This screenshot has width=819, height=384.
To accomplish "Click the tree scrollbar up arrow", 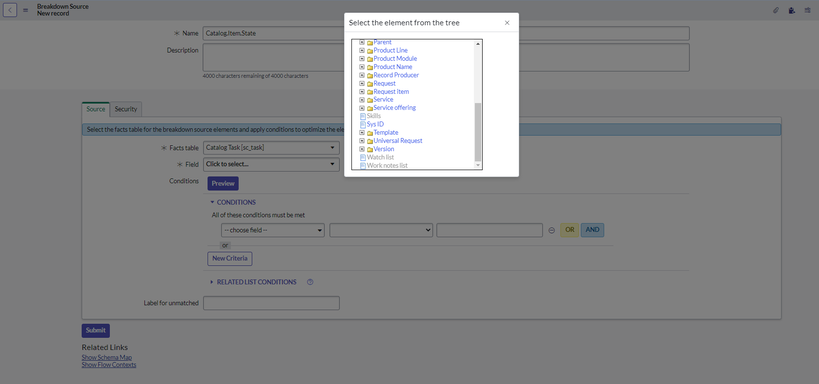I will click(477, 44).
